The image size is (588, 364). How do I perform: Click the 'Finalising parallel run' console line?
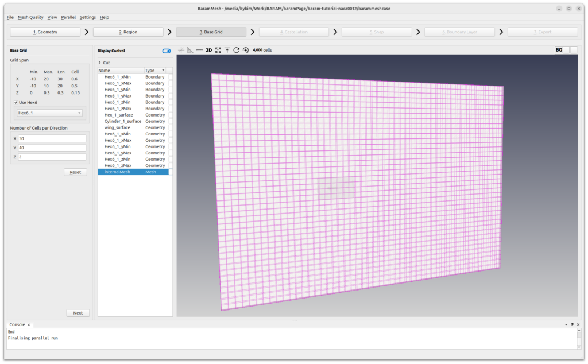pos(33,338)
